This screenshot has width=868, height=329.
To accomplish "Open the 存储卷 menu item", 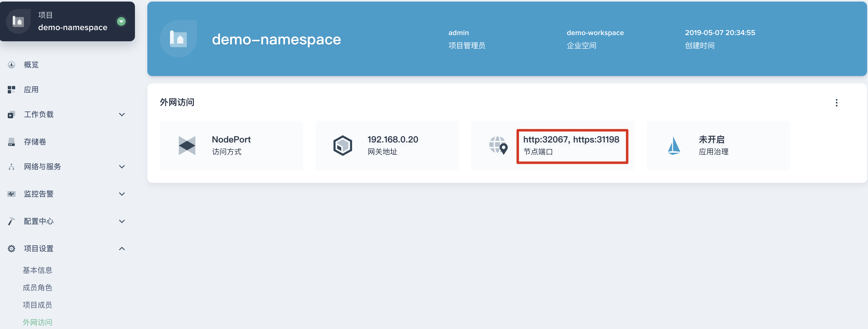I will coord(35,142).
